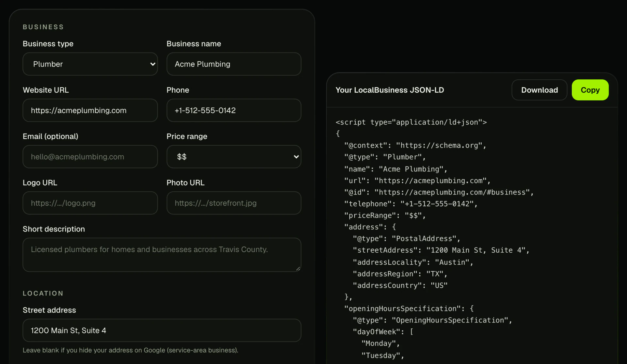Click the "Tuesday", entry in dayOfWeek
Screen dimensions: 627x364
[383, 356]
